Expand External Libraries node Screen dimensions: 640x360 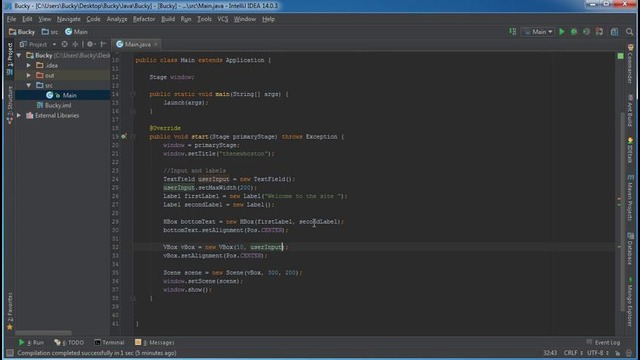(19, 116)
